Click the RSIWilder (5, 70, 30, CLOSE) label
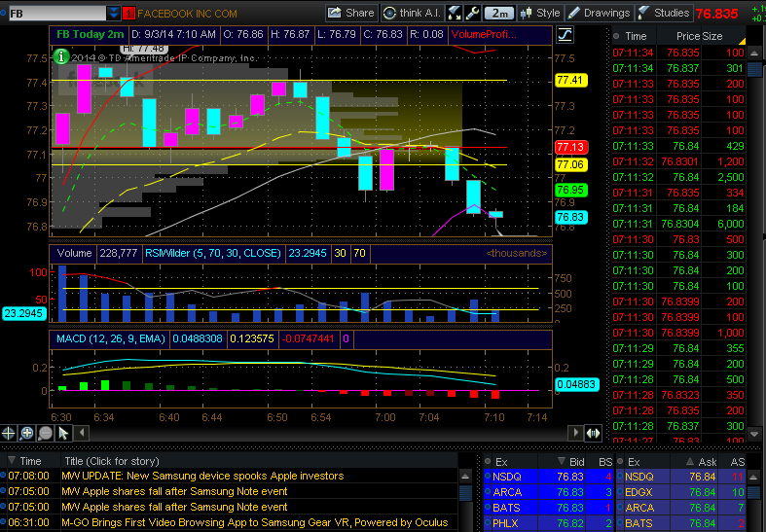 (213, 253)
